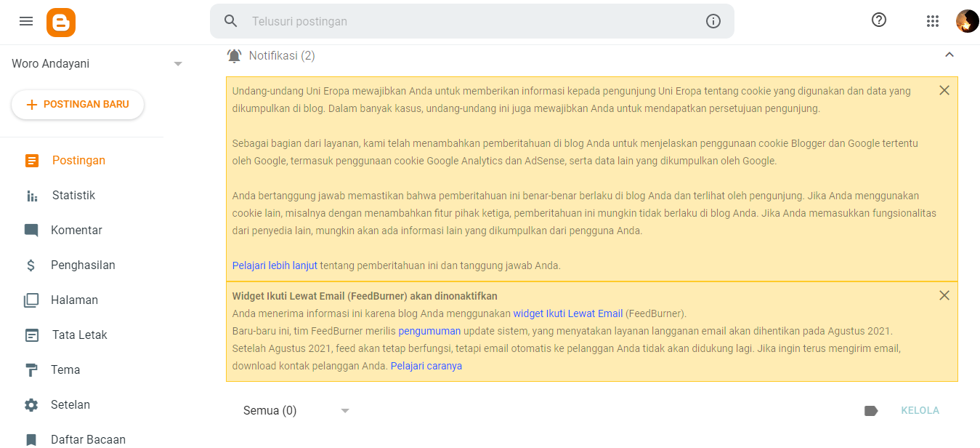Click the KELOLA button
Viewport: 980px width, 448px height.
(x=920, y=411)
